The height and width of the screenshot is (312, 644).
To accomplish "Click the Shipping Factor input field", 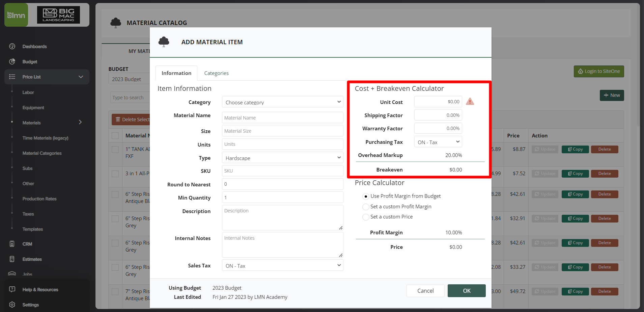I will point(438,115).
